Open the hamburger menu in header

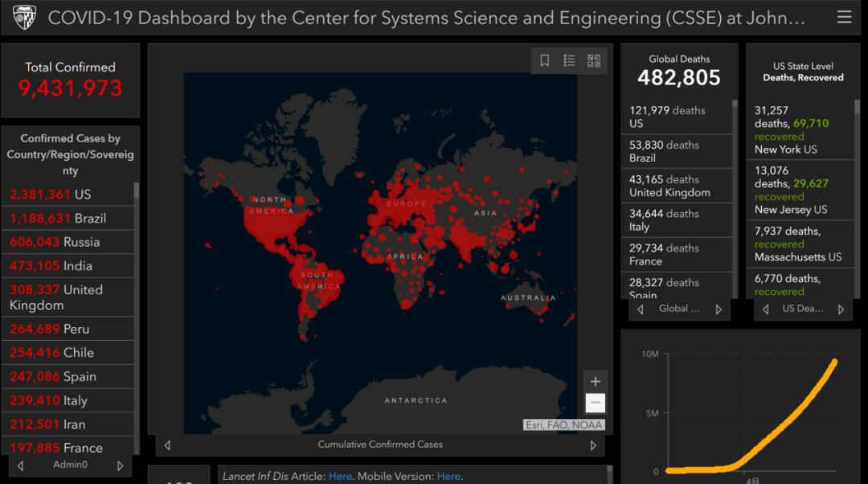point(844,17)
